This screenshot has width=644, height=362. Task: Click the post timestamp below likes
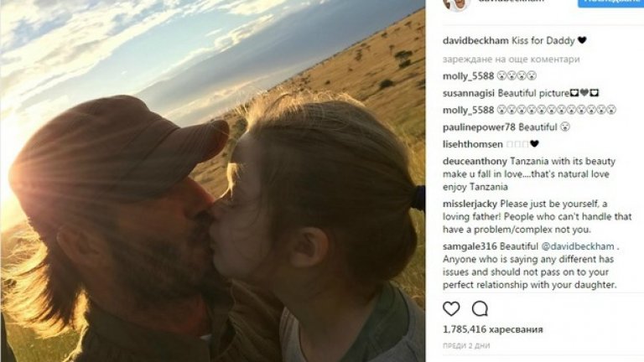pos(466,346)
